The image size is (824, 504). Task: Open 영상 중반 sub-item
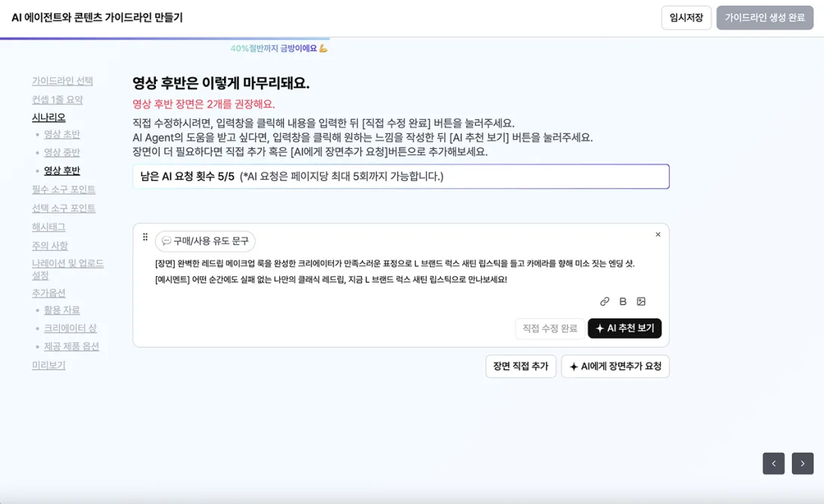coord(61,153)
